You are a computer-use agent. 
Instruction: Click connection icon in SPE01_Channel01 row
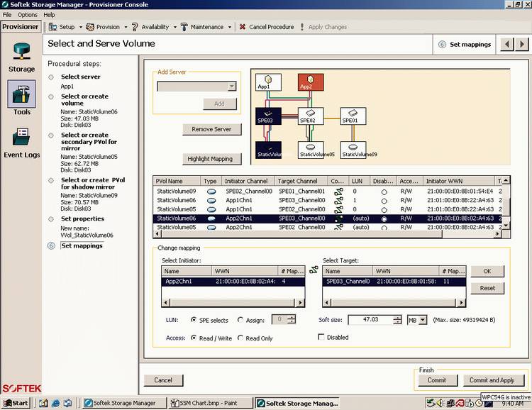coord(338,192)
